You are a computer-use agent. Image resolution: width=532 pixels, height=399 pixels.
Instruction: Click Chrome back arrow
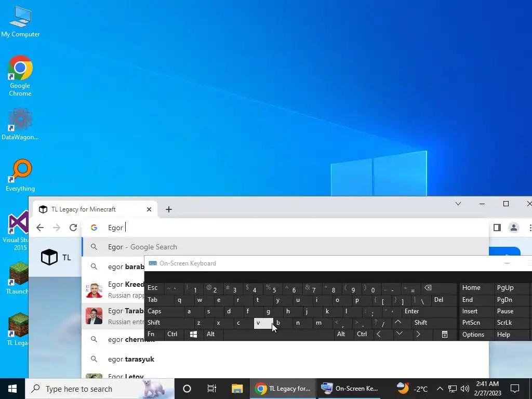40,228
